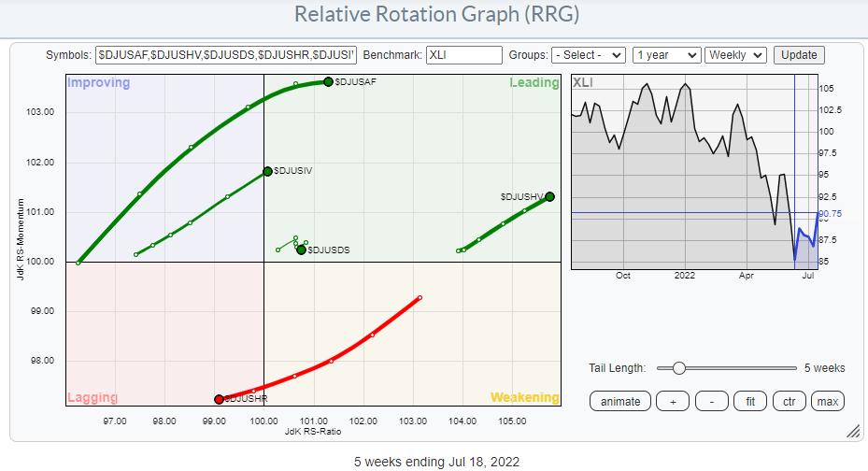Image resolution: width=868 pixels, height=471 pixels.
Task: Click the Tail Length slider handle
Action: click(679, 368)
